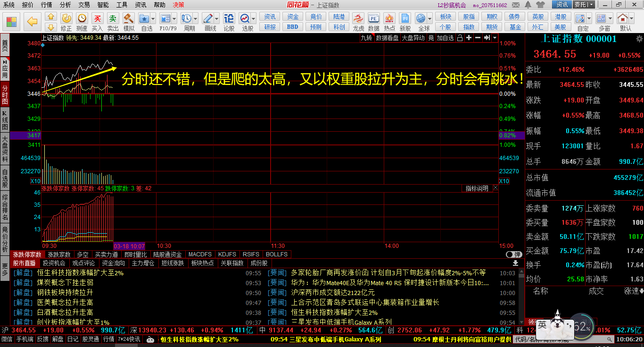Open the notification bell icon

[x=528, y=5]
